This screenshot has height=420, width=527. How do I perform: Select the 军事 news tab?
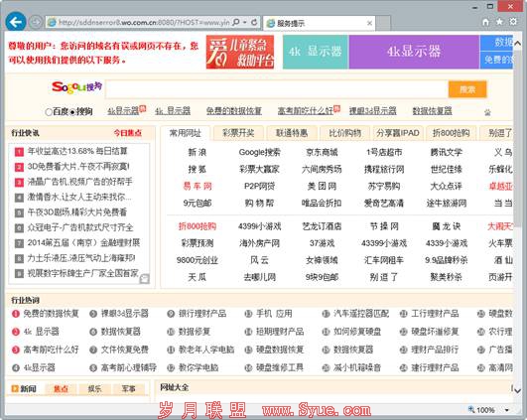128,389
